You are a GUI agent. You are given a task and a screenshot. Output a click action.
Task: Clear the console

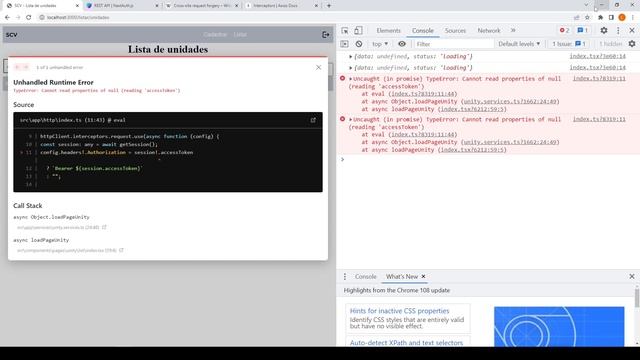pyautogui.click(x=359, y=44)
